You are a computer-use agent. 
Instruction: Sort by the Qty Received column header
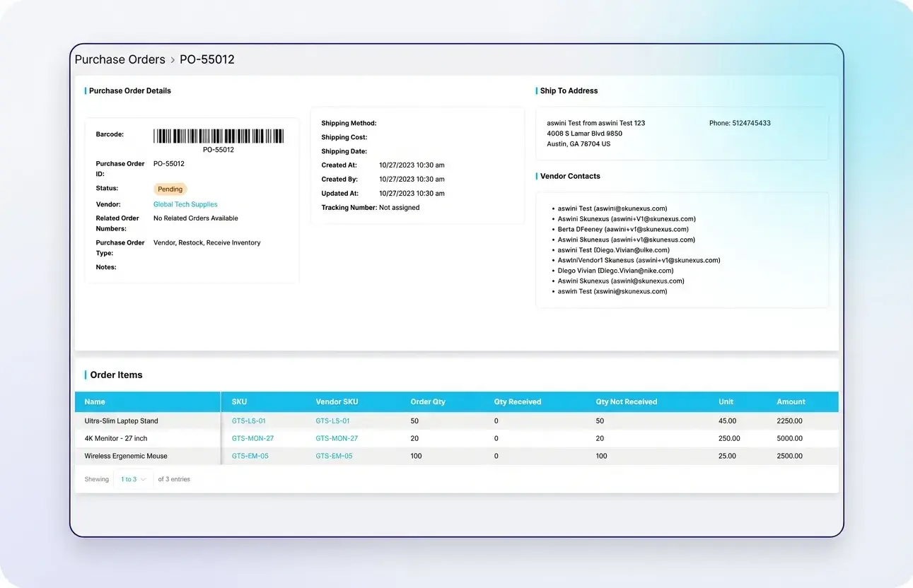[517, 402]
